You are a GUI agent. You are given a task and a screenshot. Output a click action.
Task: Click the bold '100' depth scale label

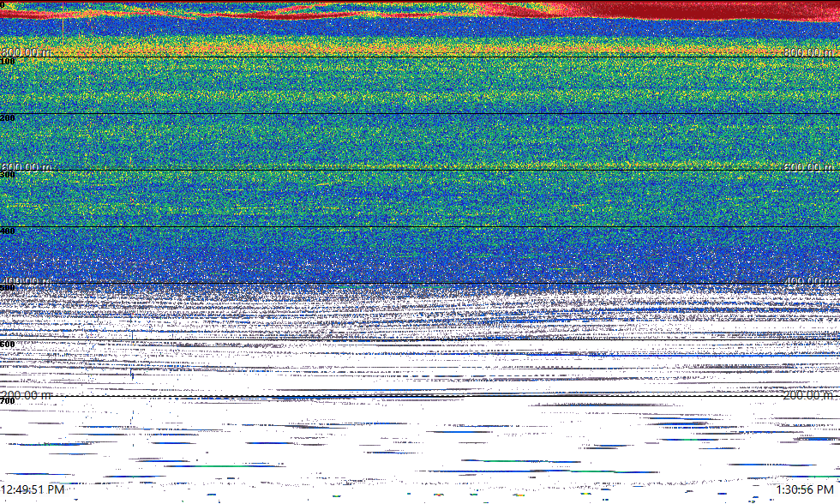pos(8,62)
